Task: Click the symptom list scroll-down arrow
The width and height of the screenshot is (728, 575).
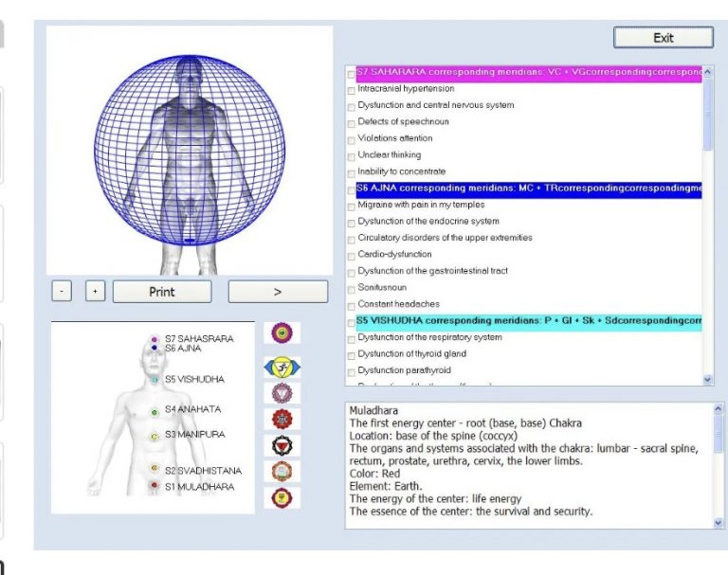Action: tap(708, 379)
